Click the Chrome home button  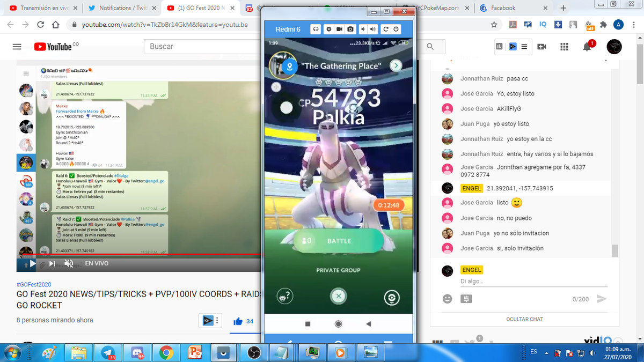55,25
